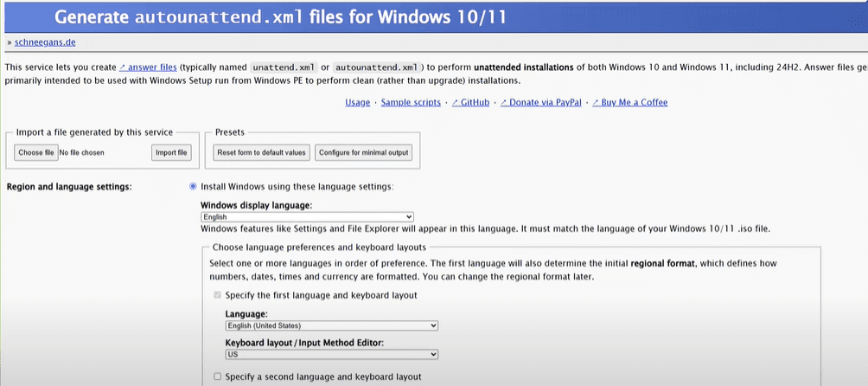Viewport: 868px width, 386px height.
Task: Click the No file chosen text
Action: (81, 152)
